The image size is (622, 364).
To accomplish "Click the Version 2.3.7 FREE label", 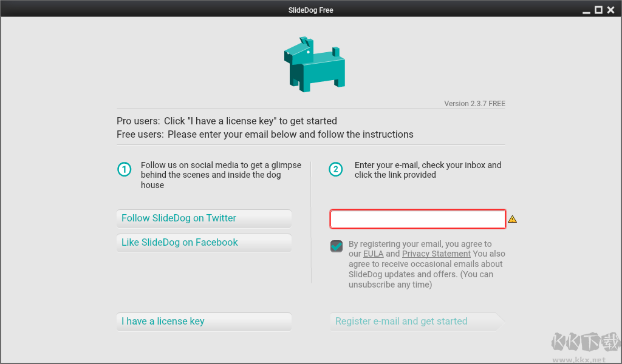I will 474,104.
